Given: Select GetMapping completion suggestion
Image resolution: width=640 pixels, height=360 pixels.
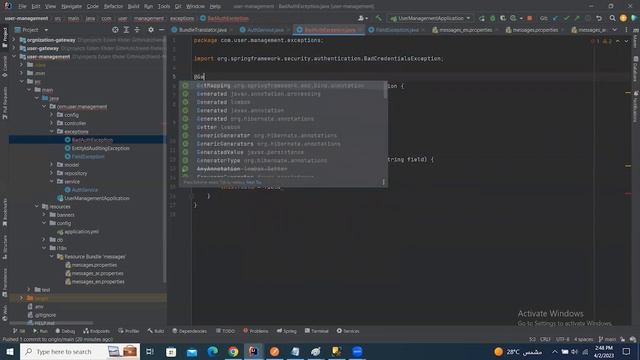Looking at the screenshot, I should (282, 85).
